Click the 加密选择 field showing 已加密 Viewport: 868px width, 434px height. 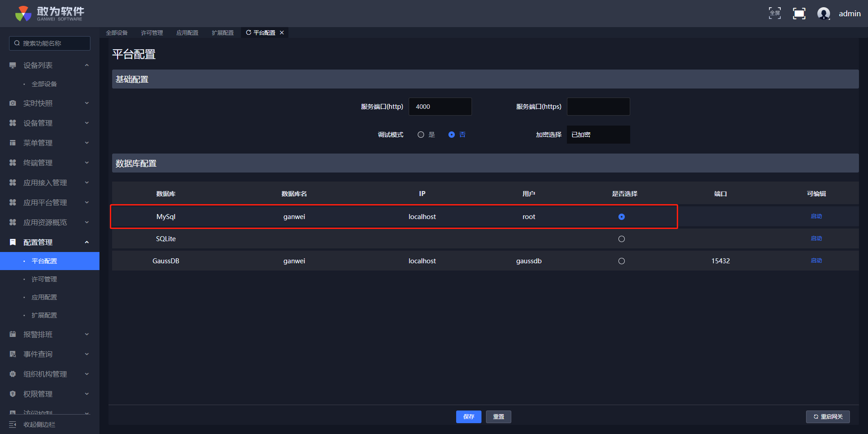[599, 135]
